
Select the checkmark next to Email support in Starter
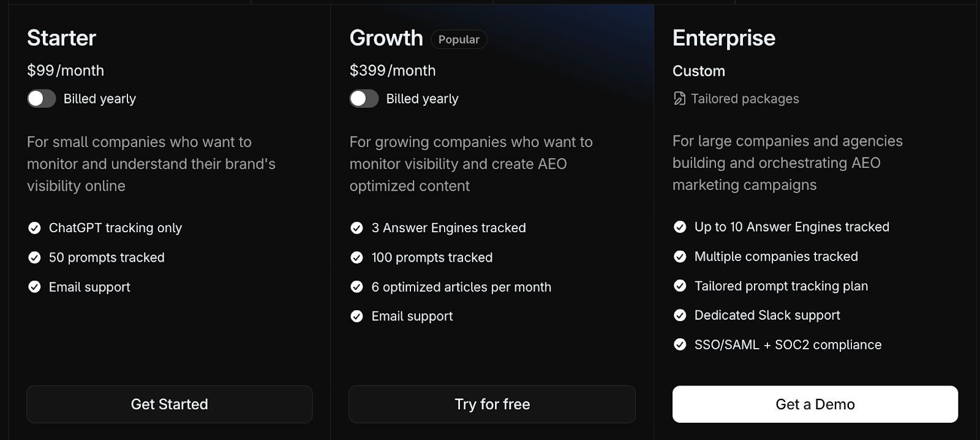(x=34, y=287)
